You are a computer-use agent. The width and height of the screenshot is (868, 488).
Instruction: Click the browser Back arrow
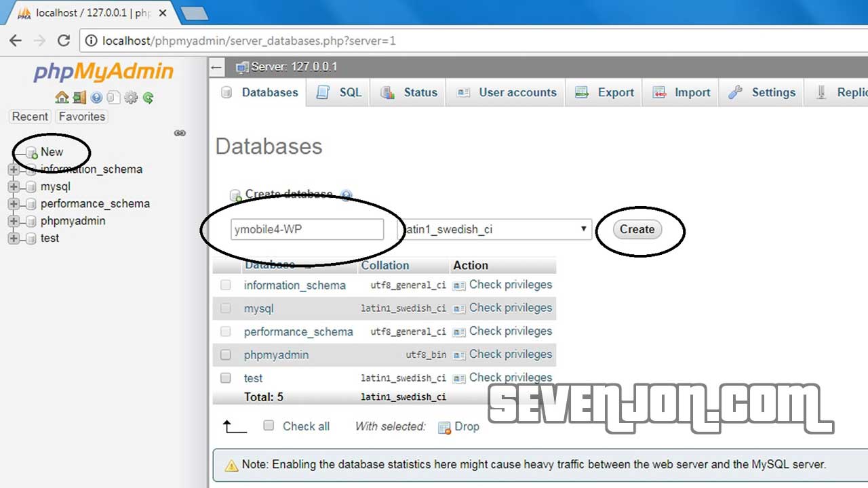(16, 41)
